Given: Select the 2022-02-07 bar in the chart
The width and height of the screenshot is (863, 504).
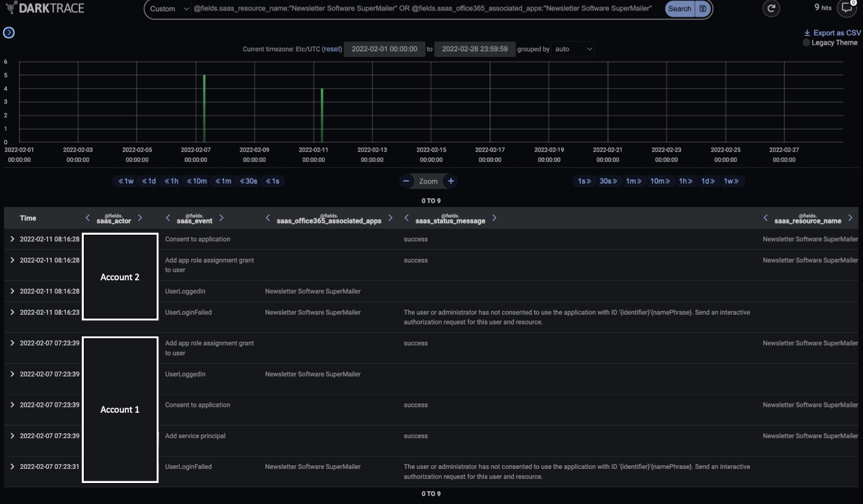Looking at the screenshot, I should [204, 108].
